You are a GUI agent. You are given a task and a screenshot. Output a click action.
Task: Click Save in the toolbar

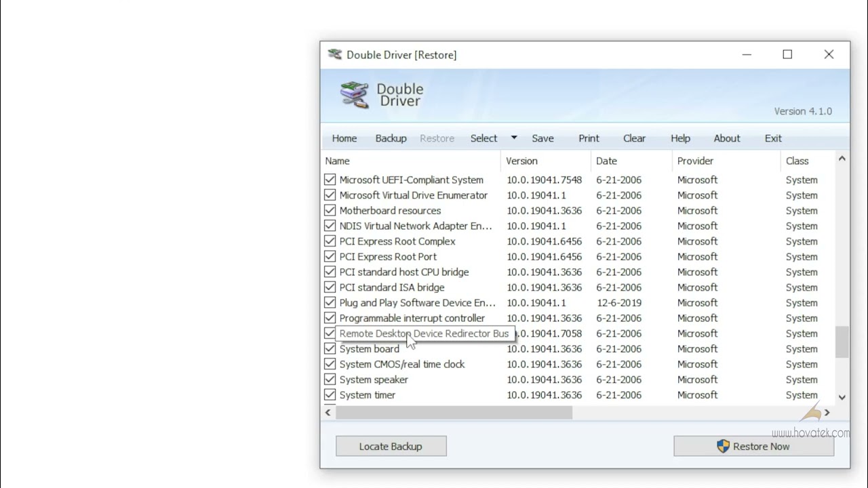[542, 138]
